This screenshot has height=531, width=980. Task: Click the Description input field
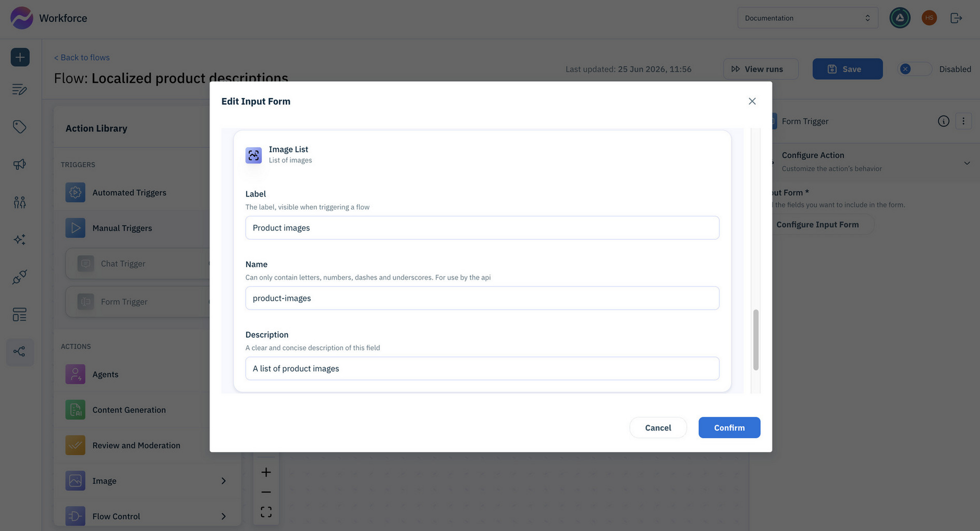(482, 369)
